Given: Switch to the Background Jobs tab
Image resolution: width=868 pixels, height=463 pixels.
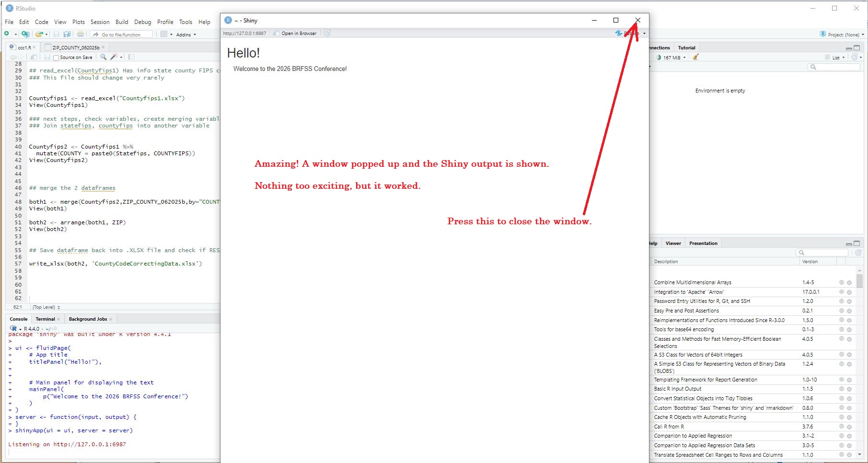Looking at the screenshot, I should 88,319.
